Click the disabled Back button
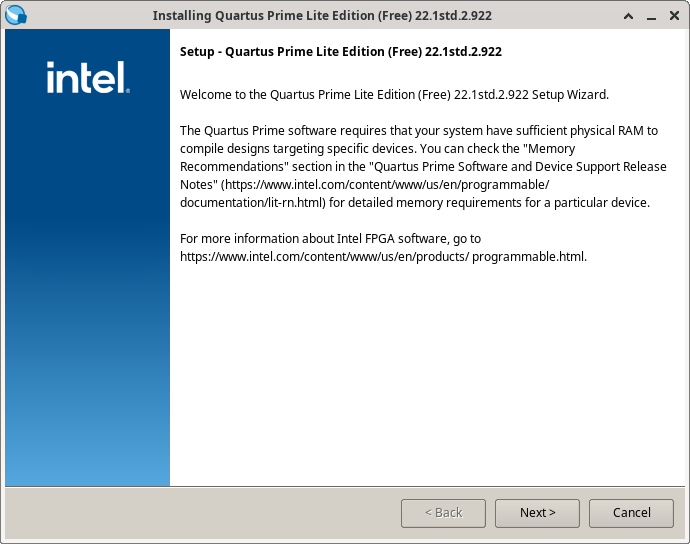This screenshot has height=544, width=690. (443, 513)
